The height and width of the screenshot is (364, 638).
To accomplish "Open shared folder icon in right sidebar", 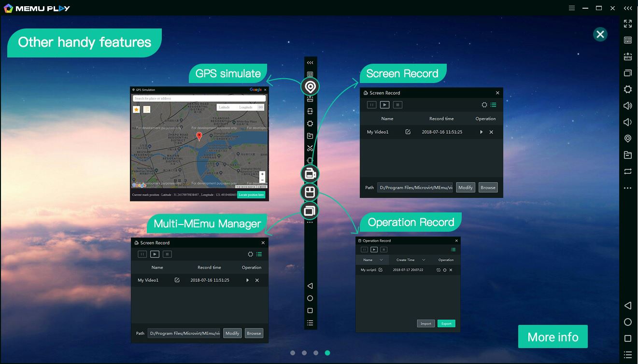I will coord(628,155).
